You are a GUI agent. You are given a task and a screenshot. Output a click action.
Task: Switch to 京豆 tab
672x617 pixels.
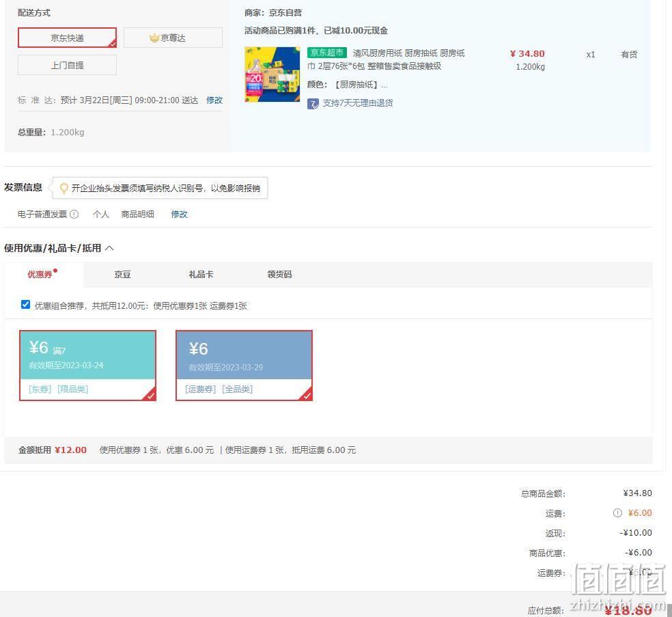122,275
